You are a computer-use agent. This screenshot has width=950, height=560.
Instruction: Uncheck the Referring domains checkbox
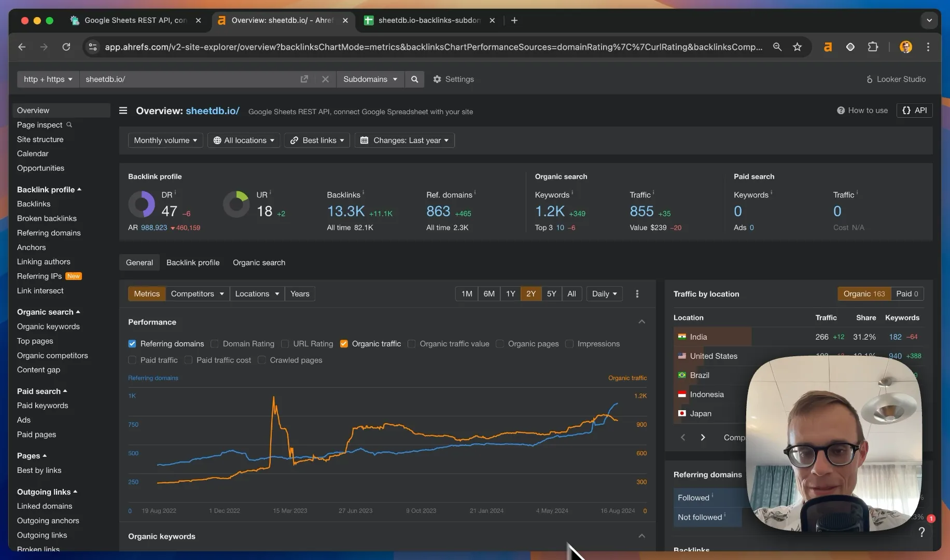tap(132, 344)
